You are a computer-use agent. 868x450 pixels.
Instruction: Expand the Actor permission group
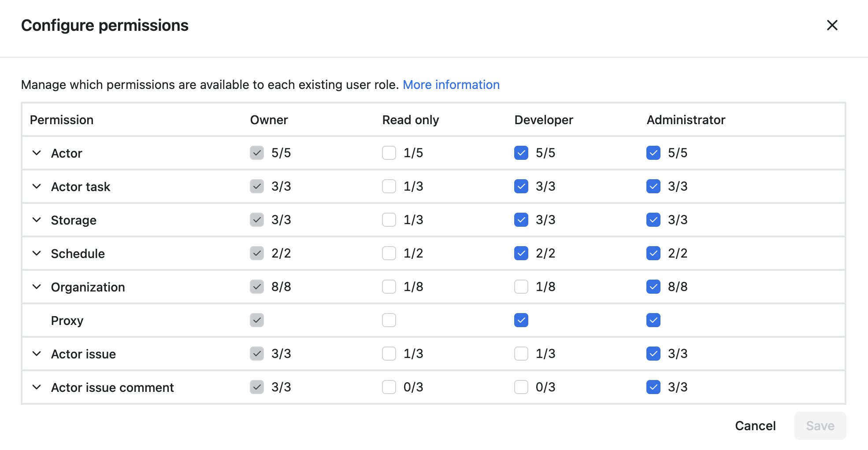coord(37,153)
